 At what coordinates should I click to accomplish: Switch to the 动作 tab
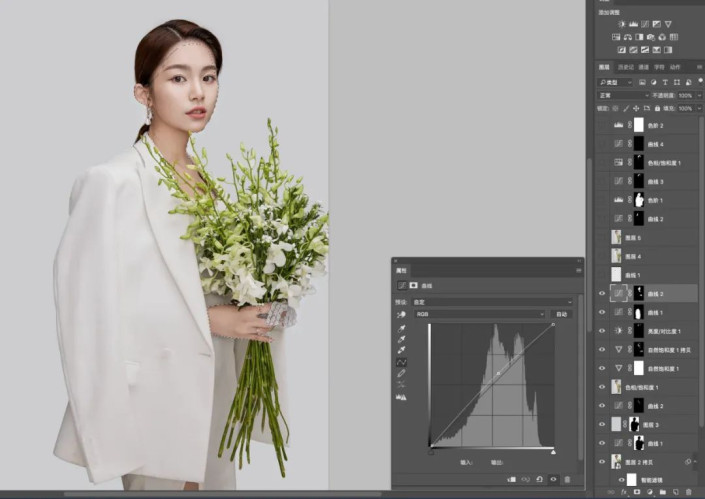(675, 67)
